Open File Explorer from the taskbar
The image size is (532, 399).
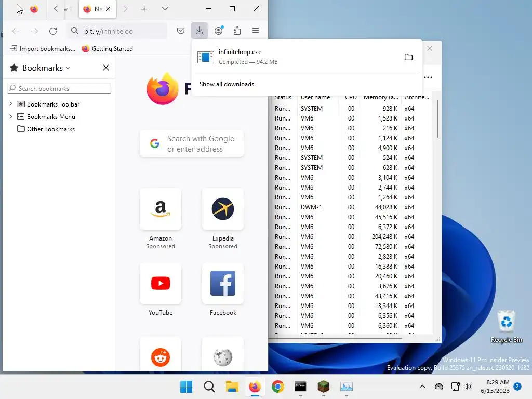tap(232, 387)
